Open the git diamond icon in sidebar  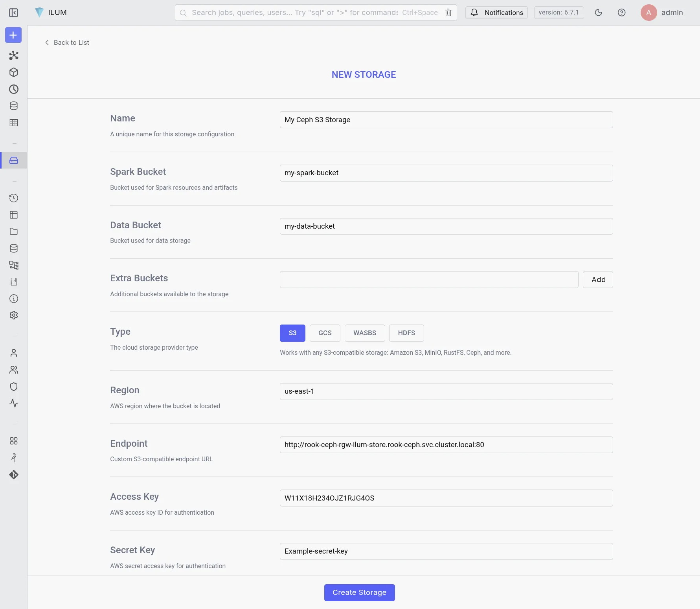tap(14, 475)
